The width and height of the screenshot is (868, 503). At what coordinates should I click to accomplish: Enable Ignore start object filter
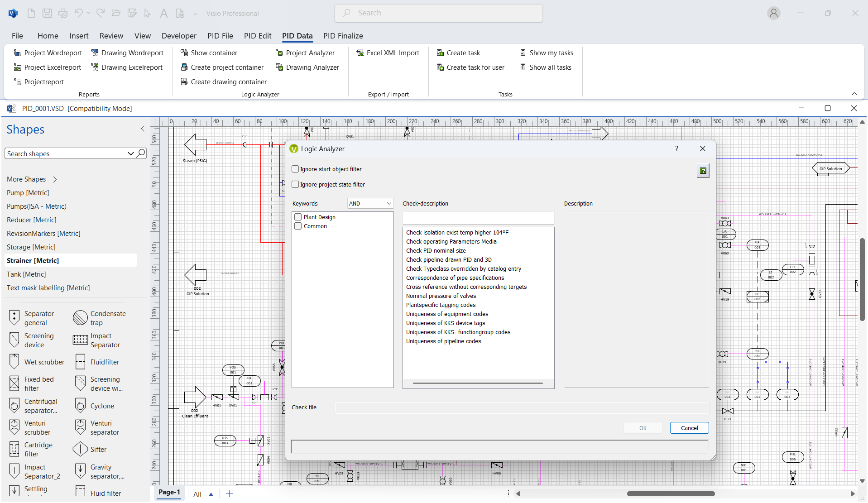coord(295,169)
